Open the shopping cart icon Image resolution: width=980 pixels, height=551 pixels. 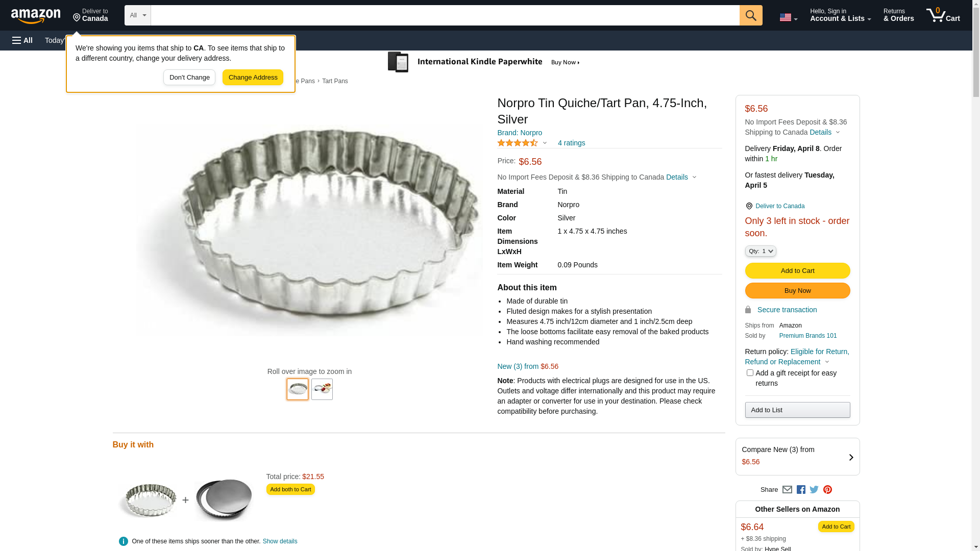coord(943,15)
